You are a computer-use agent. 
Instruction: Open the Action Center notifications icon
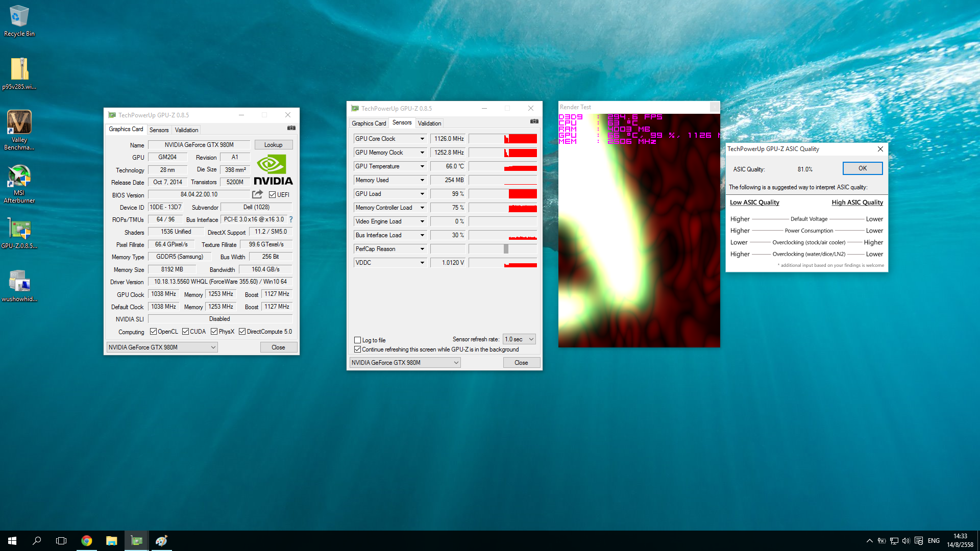tap(919, 541)
